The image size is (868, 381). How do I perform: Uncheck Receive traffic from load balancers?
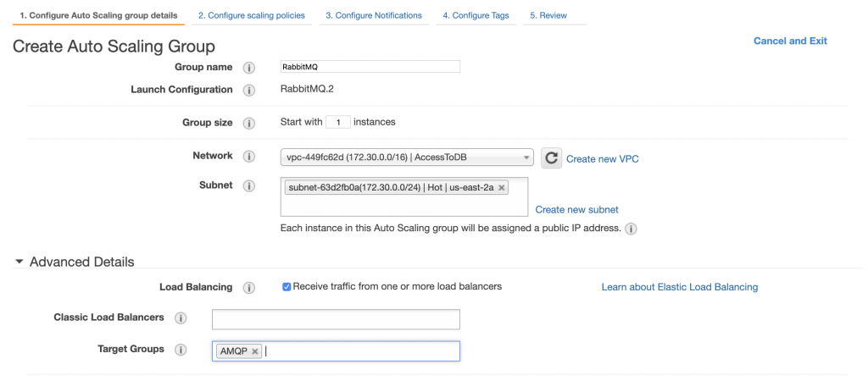tap(287, 286)
